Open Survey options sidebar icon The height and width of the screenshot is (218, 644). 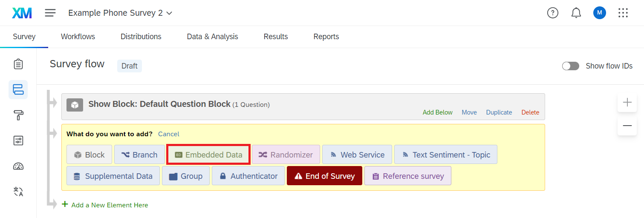pos(18,141)
